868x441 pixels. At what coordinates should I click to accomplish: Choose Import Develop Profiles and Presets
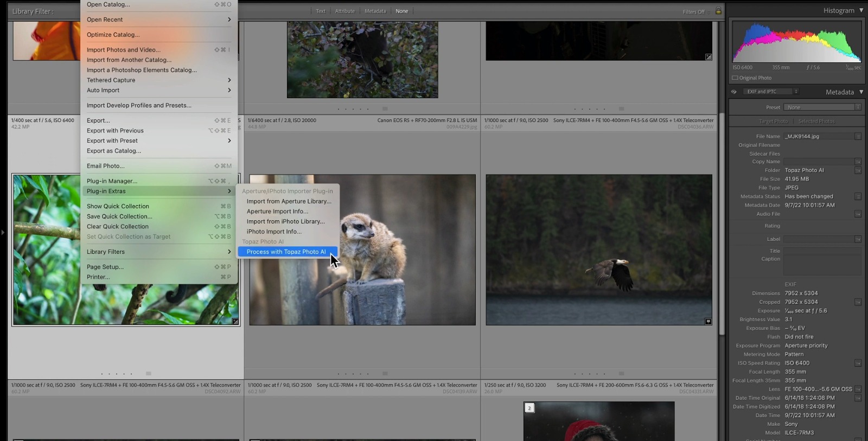tap(158, 105)
